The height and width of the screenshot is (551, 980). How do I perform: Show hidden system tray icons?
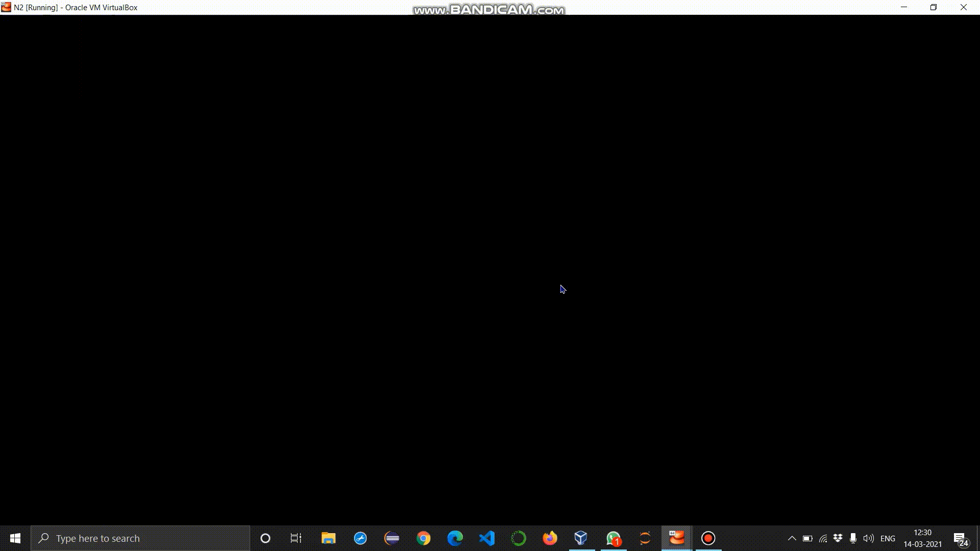point(792,538)
